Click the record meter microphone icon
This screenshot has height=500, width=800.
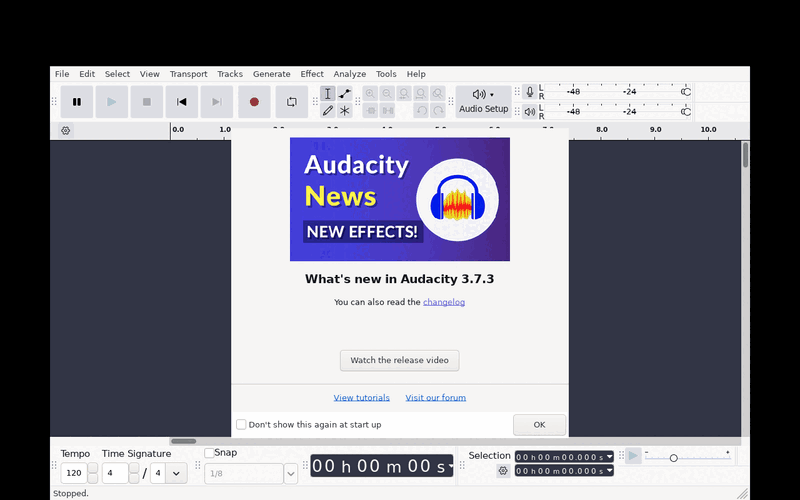click(x=530, y=92)
